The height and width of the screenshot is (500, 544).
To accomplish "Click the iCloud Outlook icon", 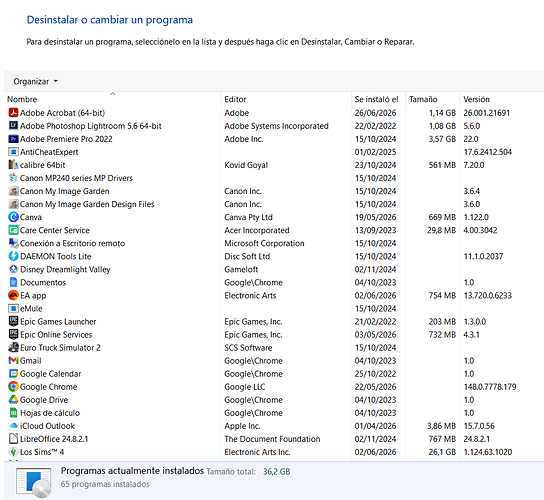I will click(x=13, y=426).
